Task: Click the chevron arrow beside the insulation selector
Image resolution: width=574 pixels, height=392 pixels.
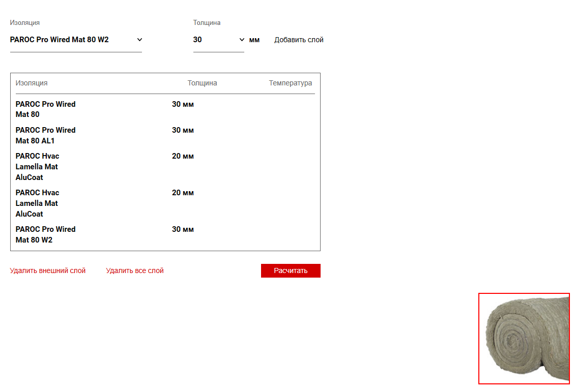Action: pyautogui.click(x=140, y=40)
